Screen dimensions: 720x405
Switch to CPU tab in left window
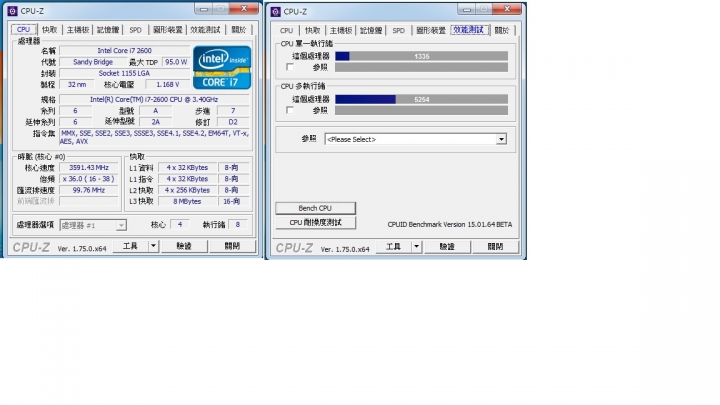[x=23, y=29]
